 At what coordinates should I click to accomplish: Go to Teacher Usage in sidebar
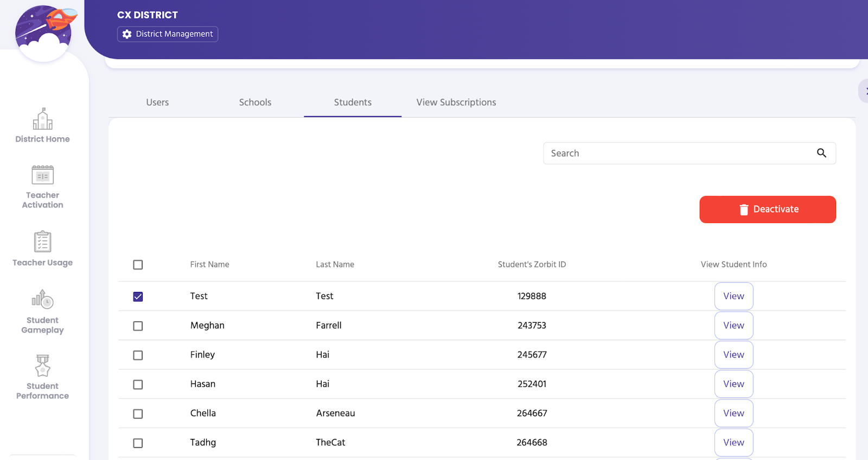pos(42,249)
